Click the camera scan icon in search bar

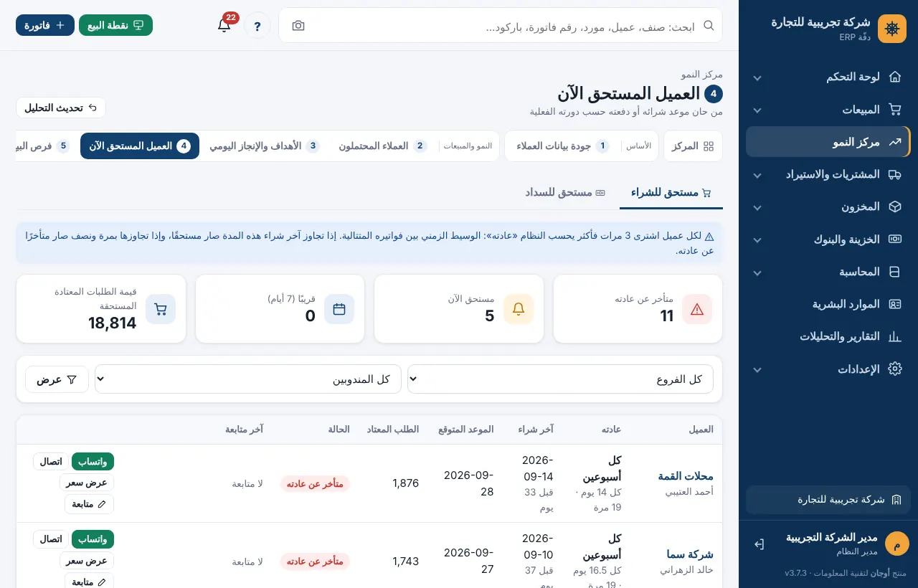pyautogui.click(x=298, y=26)
